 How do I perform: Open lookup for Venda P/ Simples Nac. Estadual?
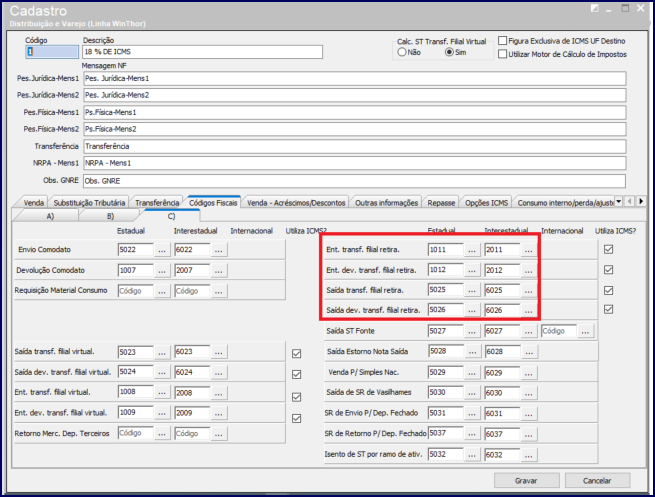[472, 373]
